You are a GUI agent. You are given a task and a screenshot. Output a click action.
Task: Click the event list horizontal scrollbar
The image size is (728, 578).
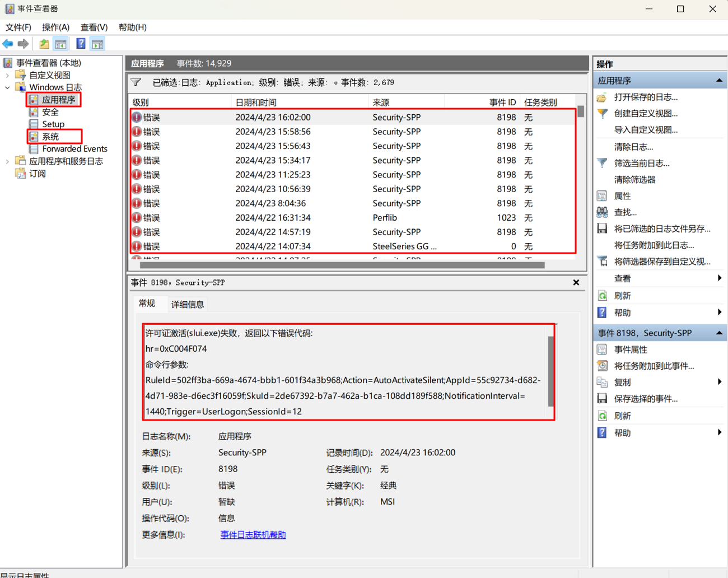tap(342, 265)
